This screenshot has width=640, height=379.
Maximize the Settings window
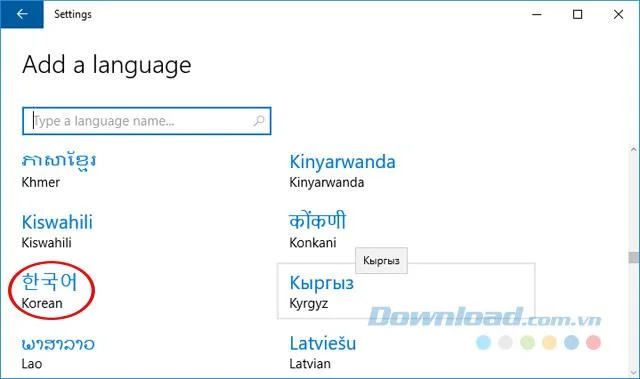coord(578,15)
